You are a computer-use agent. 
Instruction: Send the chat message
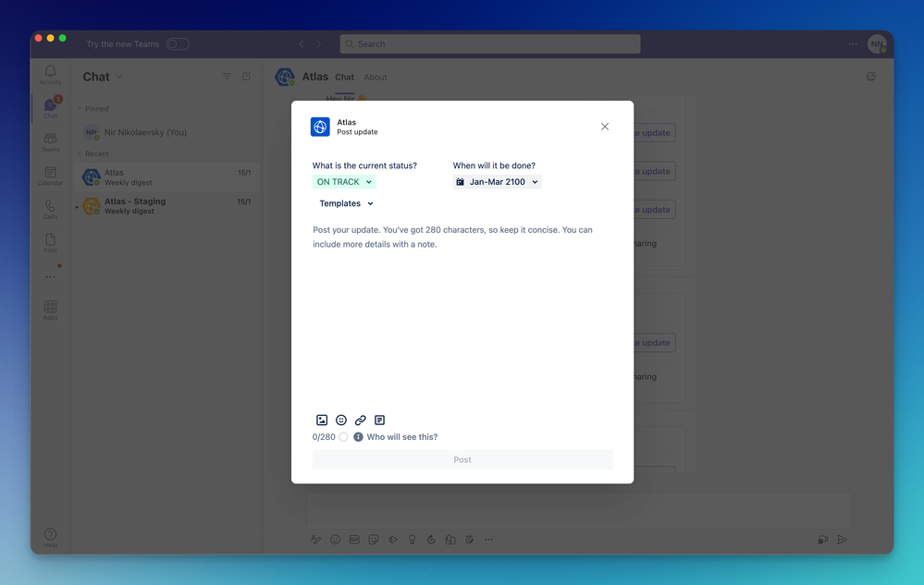(842, 540)
